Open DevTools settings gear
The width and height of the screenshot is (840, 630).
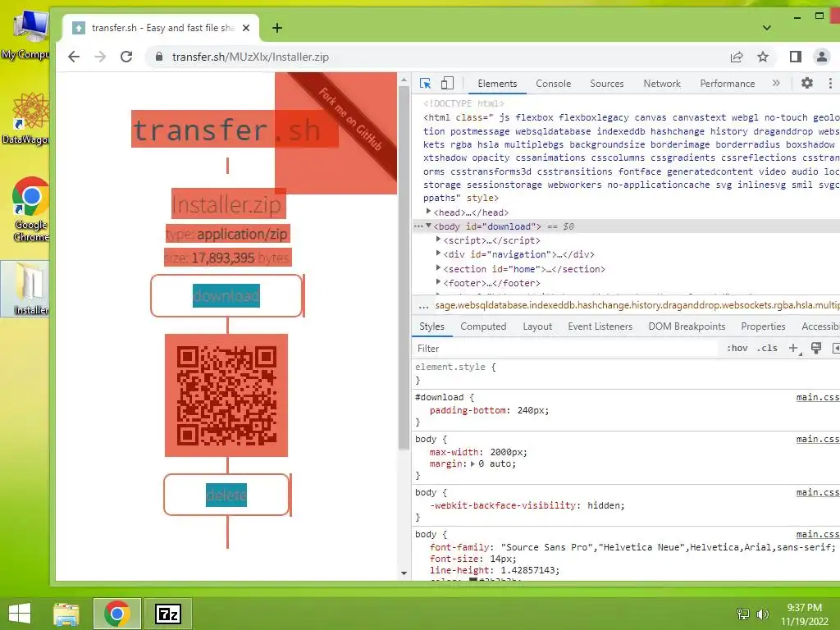807,83
